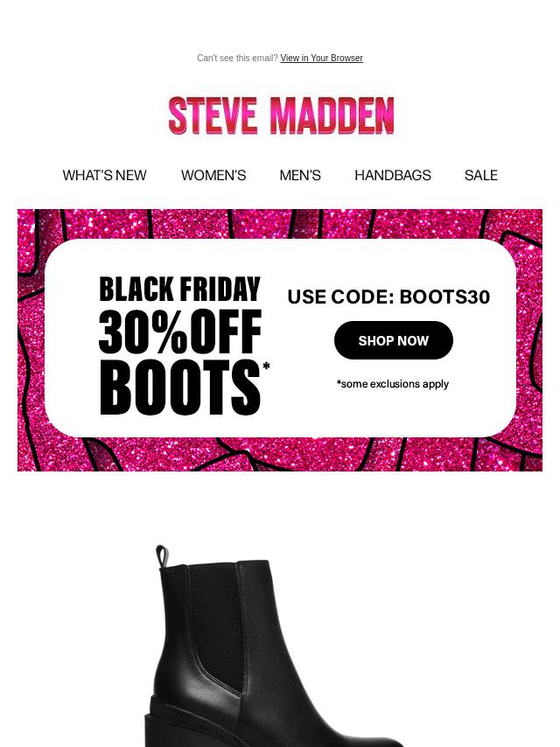Click the some exclusions apply note
This screenshot has width=560, height=747.
[393, 383]
